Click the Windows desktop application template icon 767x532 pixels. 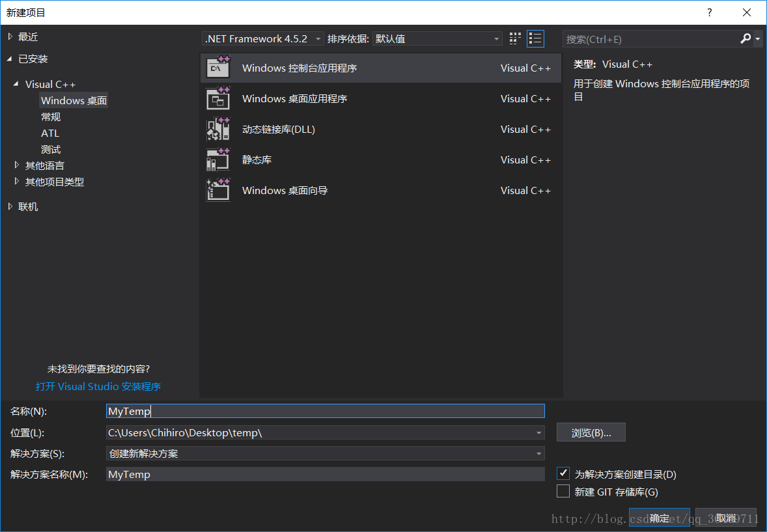pyautogui.click(x=218, y=98)
